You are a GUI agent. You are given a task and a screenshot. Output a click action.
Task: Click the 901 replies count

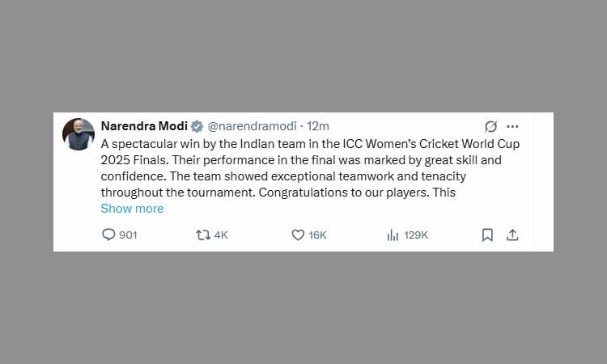(129, 235)
